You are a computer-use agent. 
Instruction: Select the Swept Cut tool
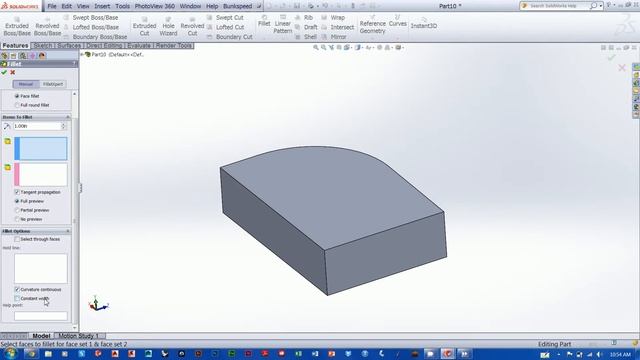point(225,18)
